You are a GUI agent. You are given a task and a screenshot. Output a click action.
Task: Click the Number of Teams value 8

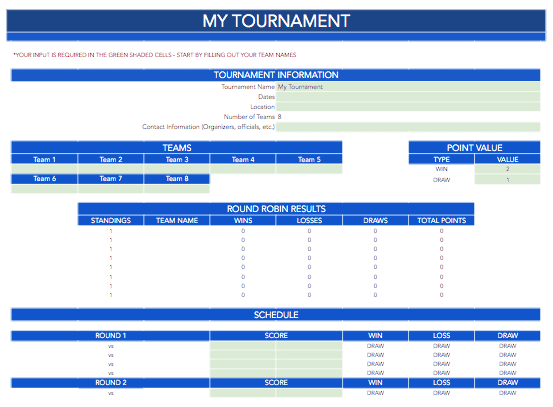pos(279,117)
